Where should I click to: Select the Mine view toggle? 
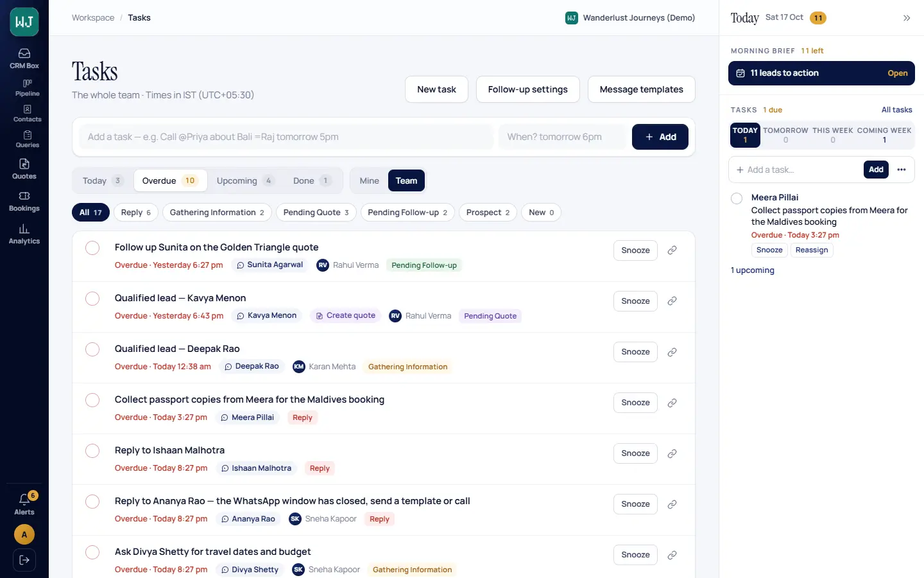tap(370, 180)
